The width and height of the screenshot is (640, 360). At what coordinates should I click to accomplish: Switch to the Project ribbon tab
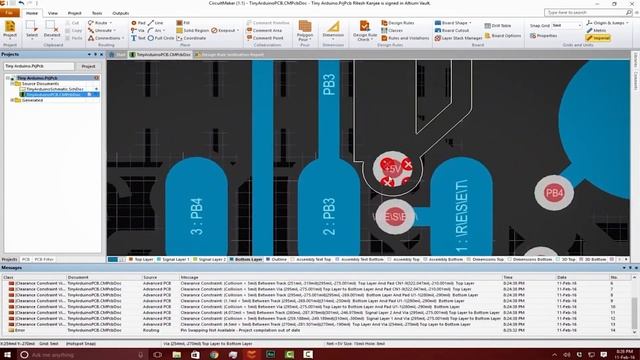[74, 13]
